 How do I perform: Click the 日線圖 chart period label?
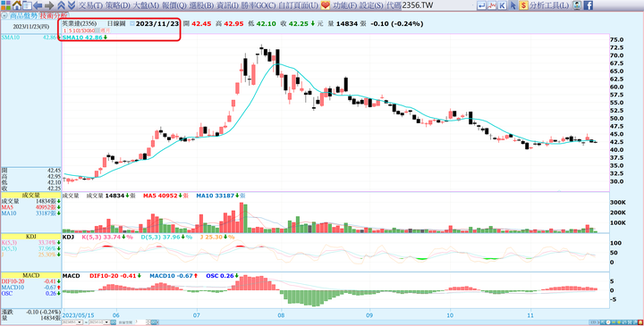pos(116,24)
